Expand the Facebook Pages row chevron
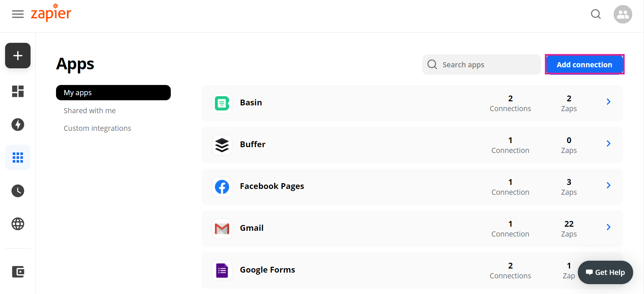The width and height of the screenshot is (644, 294). pos(608,185)
